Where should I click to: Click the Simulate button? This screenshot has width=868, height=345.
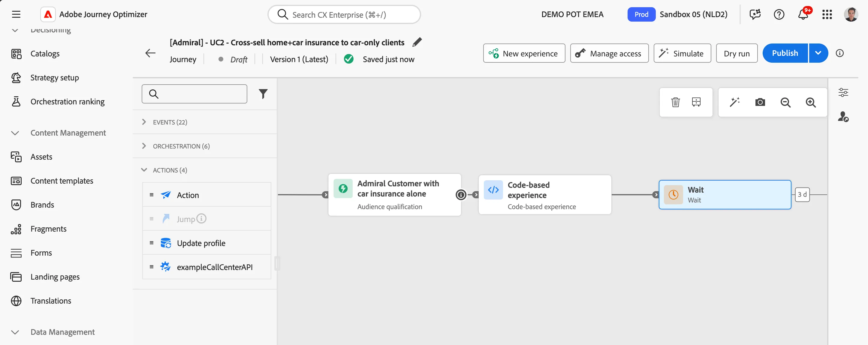click(x=682, y=53)
